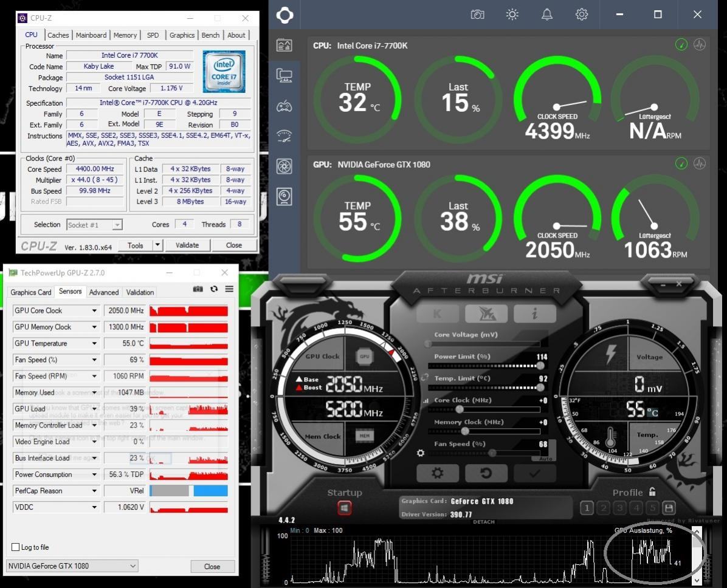Enable the Log to file checkbox

16,547
